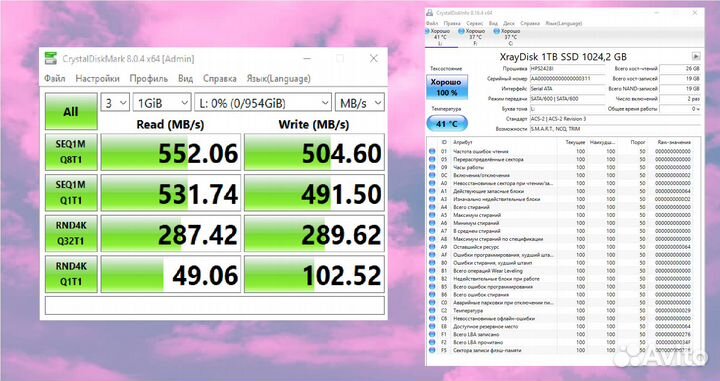Click the 531.74 read result value
Screen dimensions: 720x381
click(198, 194)
